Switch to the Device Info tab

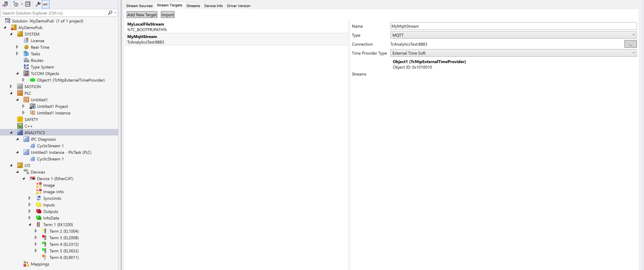click(x=213, y=6)
